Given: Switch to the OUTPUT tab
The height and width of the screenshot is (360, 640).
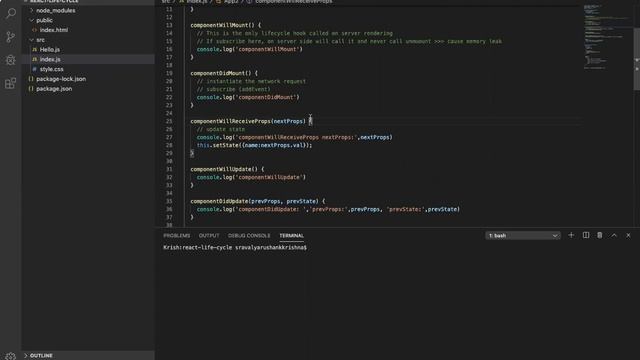Looking at the screenshot, I should (x=209, y=236).
